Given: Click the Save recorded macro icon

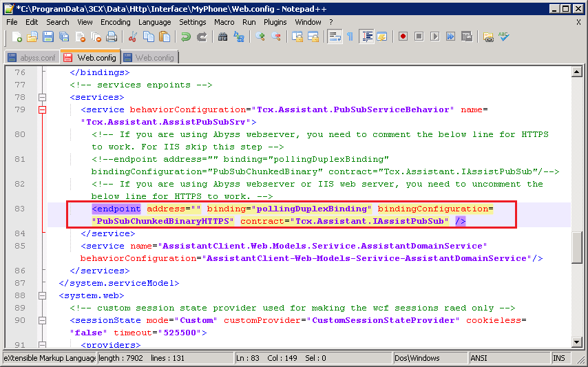Looking at the screenshot, I should (467, 36).
